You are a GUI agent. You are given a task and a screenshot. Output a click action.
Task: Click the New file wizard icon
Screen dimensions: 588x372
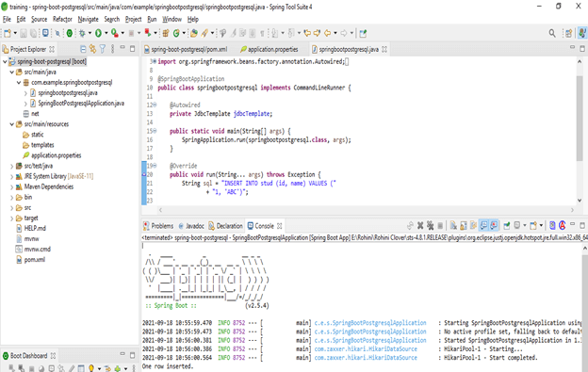pos(8,33)
